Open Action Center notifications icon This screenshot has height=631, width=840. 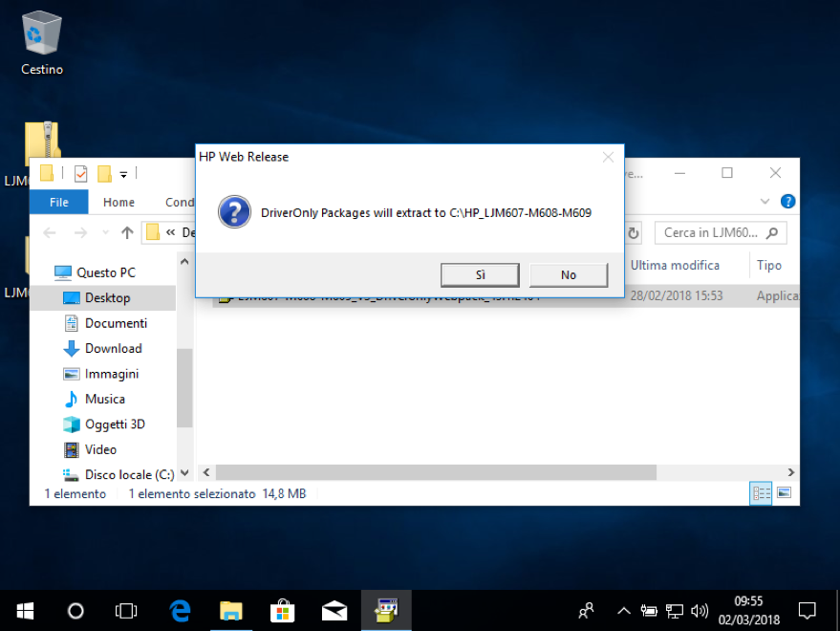click(x=807, y=611)
